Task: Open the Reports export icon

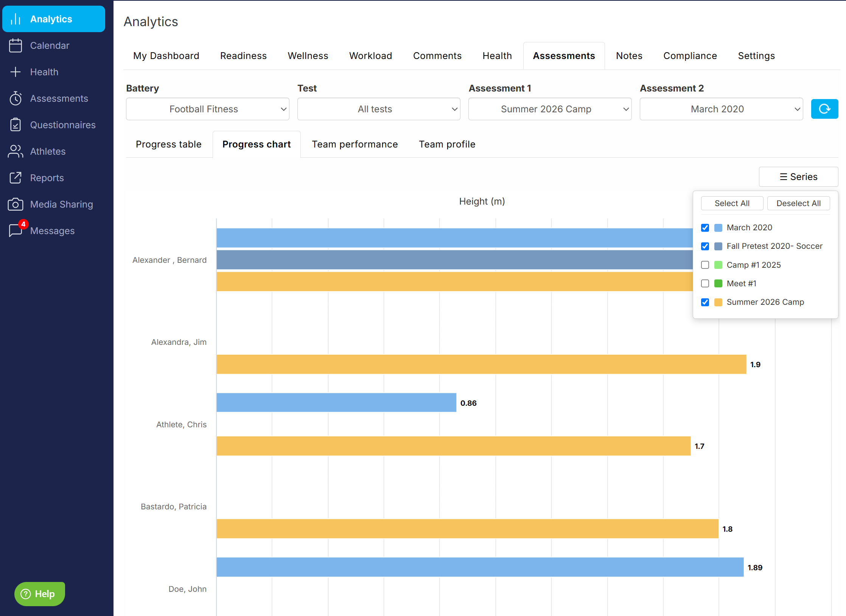Action: (x=16, y=178)
